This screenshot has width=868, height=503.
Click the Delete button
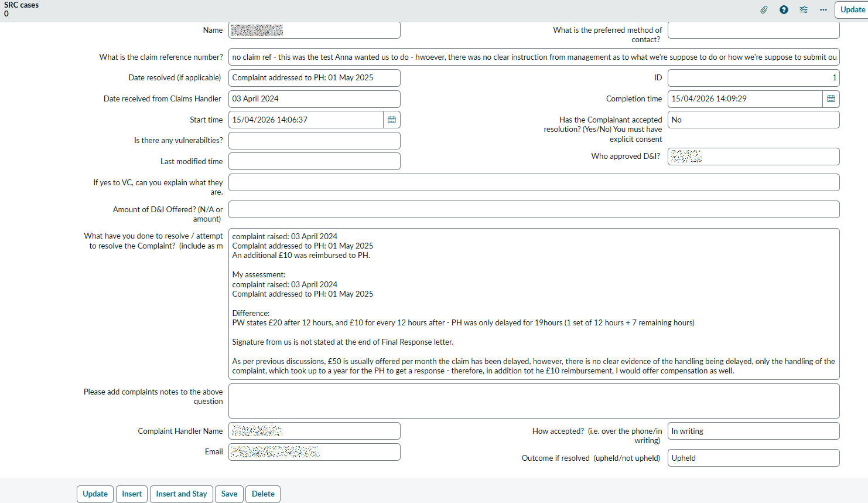263,494
